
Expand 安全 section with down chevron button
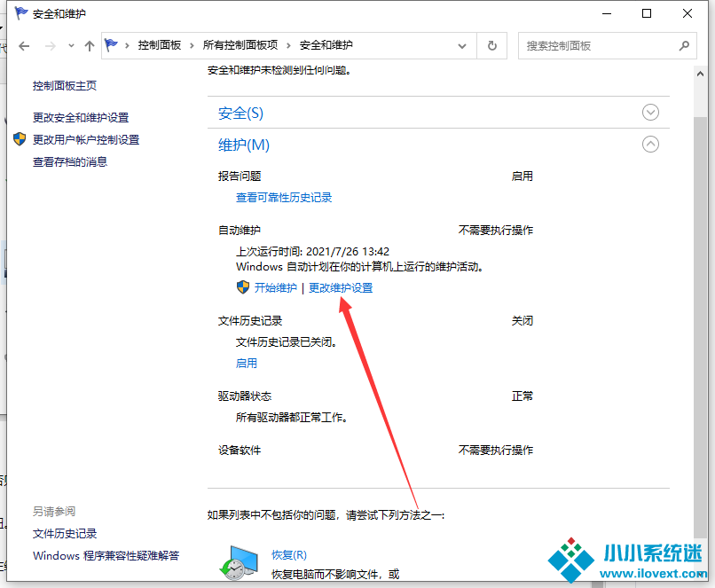point(650,112)
